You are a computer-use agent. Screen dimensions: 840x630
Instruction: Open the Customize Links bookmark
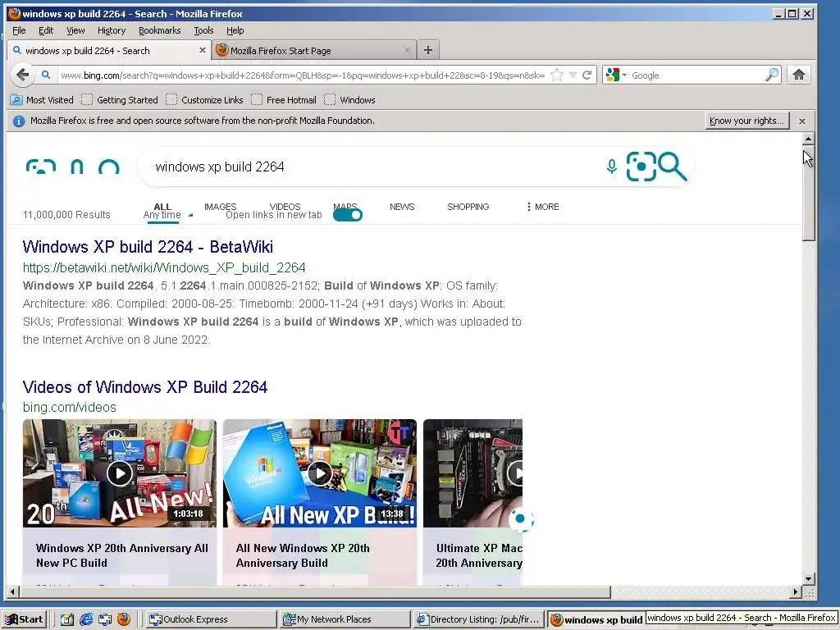(x=204, y=99)
